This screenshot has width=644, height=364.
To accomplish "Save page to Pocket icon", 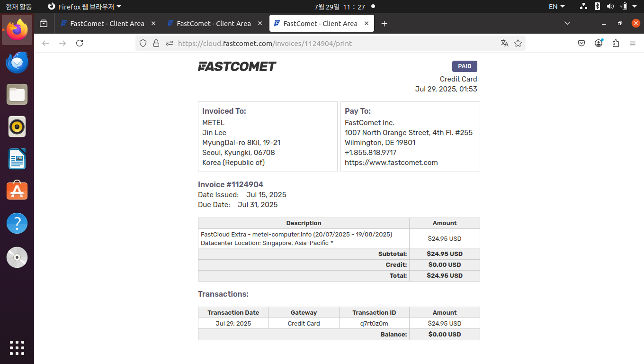I will tap(581, 43).
